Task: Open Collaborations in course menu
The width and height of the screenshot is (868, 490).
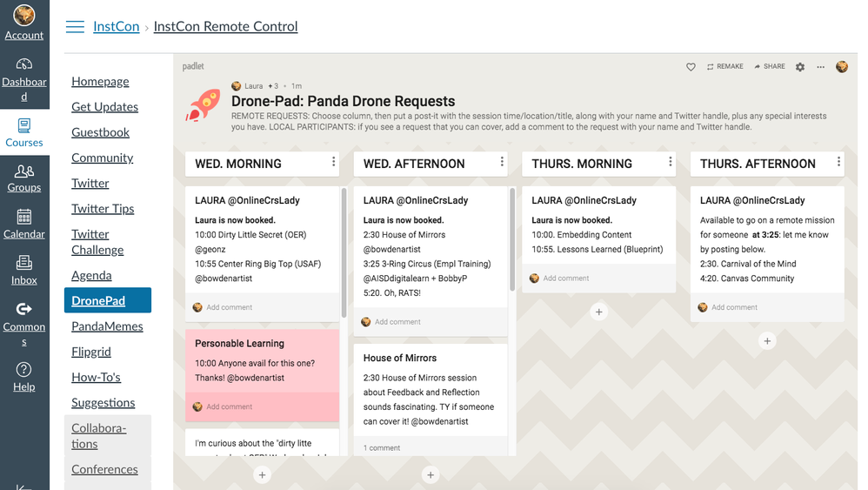Action: (98, 436)
